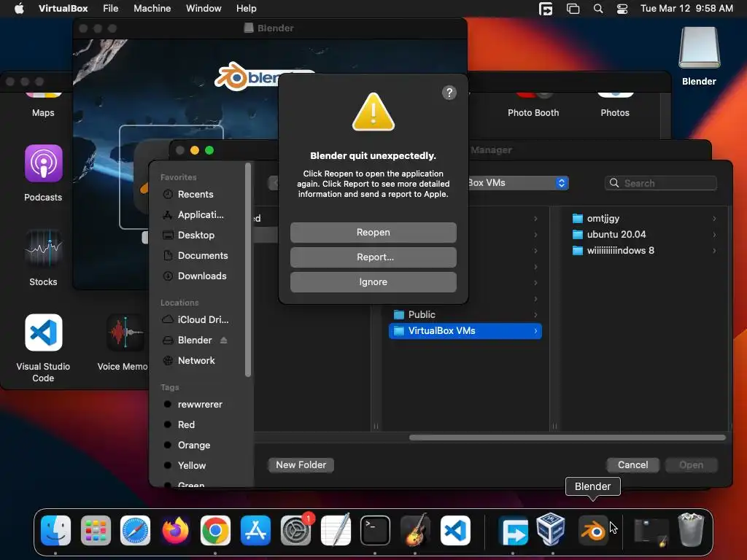Screen dimensions: 747x560
Task: Click the Blender icon in the Dock
Action: [593, 530]
